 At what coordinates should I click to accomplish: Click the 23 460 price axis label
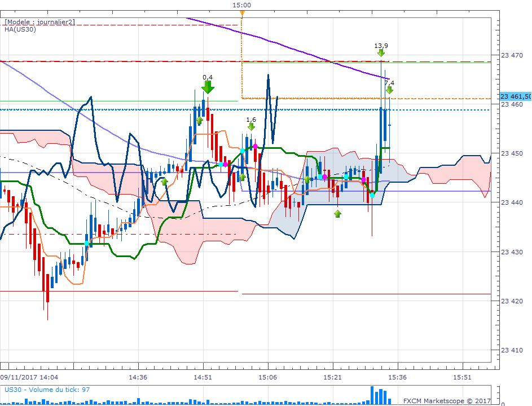512,104
